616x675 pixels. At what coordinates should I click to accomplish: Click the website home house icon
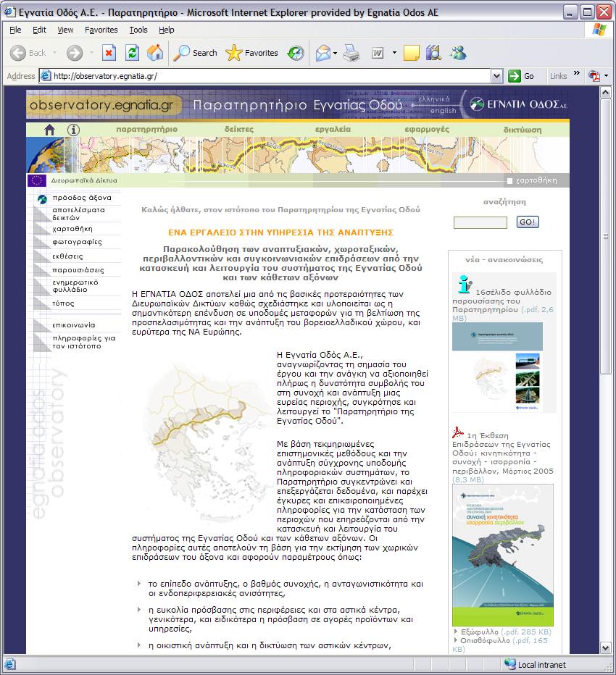click(x=49, y=130)
